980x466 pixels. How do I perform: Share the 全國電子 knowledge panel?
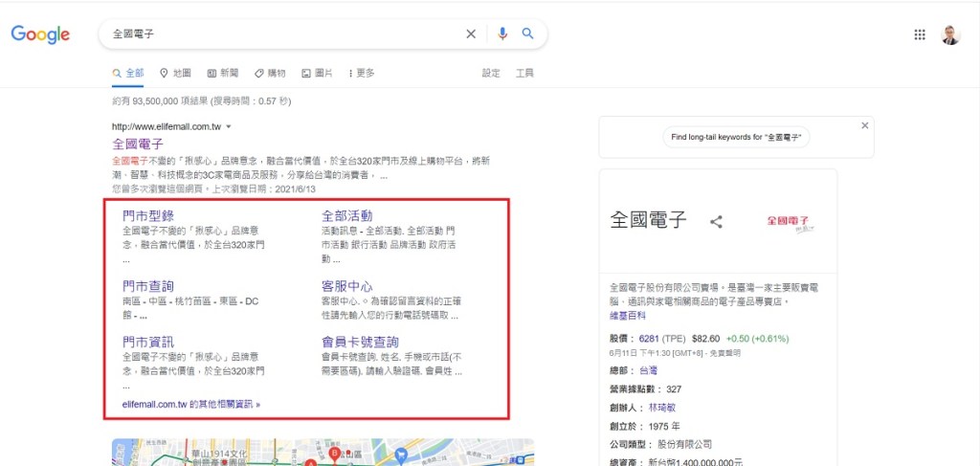(716, 221)
